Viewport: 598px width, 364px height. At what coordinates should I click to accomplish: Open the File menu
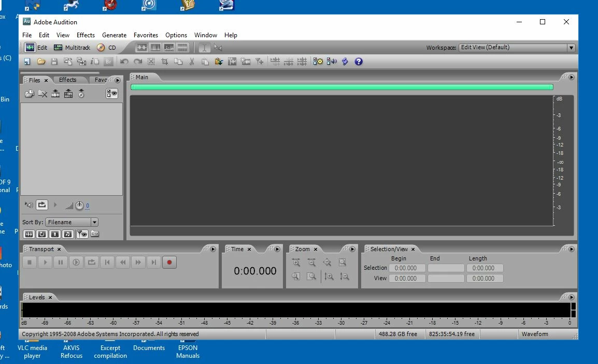27,35
